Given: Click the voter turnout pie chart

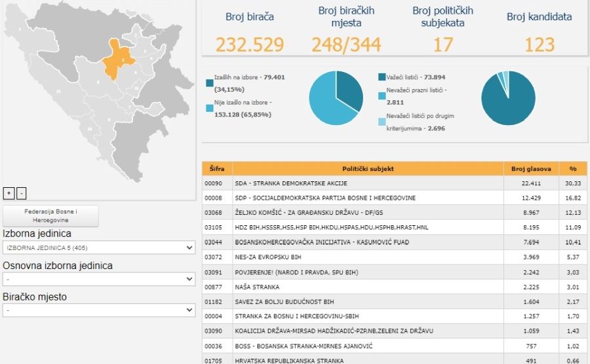Looking at the screenshot, I should coord(336,98).
